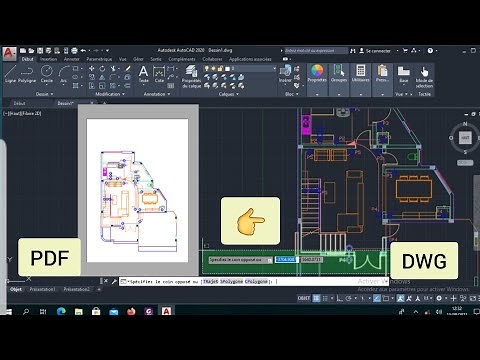The image size is (480, 360).
Task: Open the Help dropdown menu
Action: (436, 51)
